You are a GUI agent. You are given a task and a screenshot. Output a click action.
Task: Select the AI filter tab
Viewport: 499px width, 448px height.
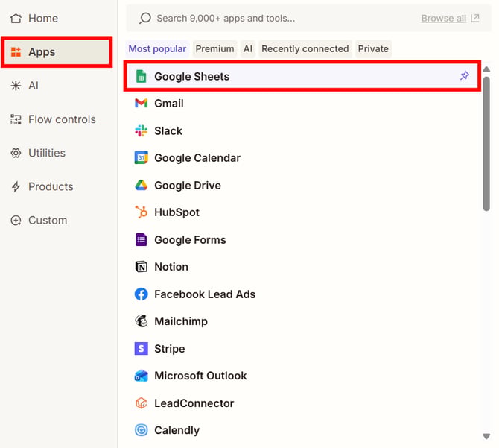pyautogui.click(x=248, y=49)
